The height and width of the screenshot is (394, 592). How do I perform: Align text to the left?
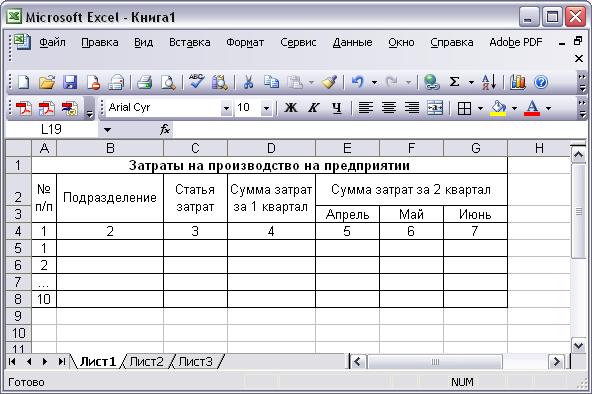click(x=365, y=108)
